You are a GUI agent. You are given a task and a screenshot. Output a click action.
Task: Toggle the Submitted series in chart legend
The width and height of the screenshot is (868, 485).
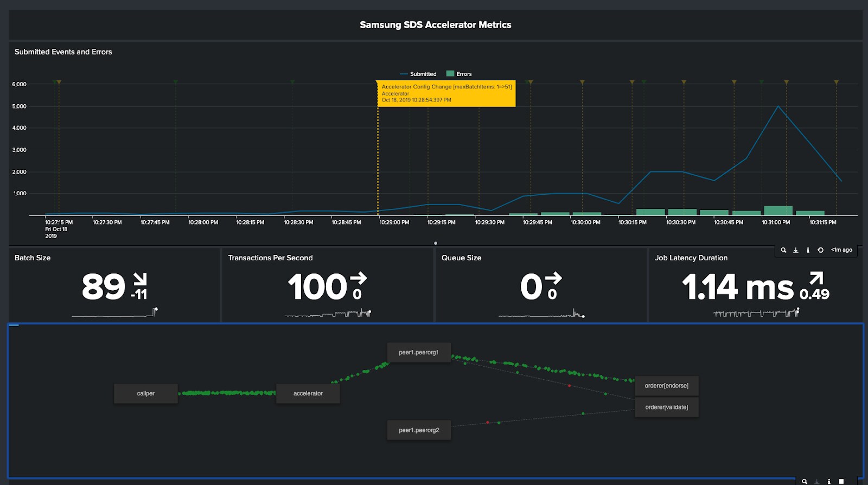click(418, 74)
